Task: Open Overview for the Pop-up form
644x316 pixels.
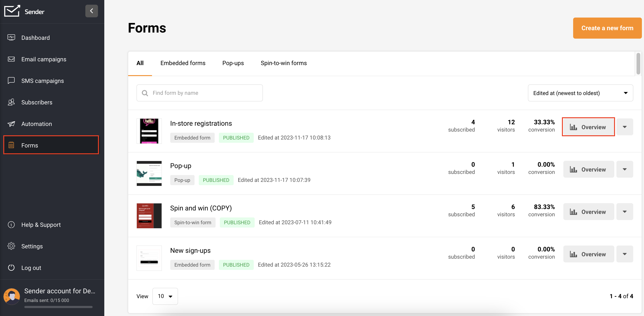Action: pyautogui.click(x=588, y=169)
